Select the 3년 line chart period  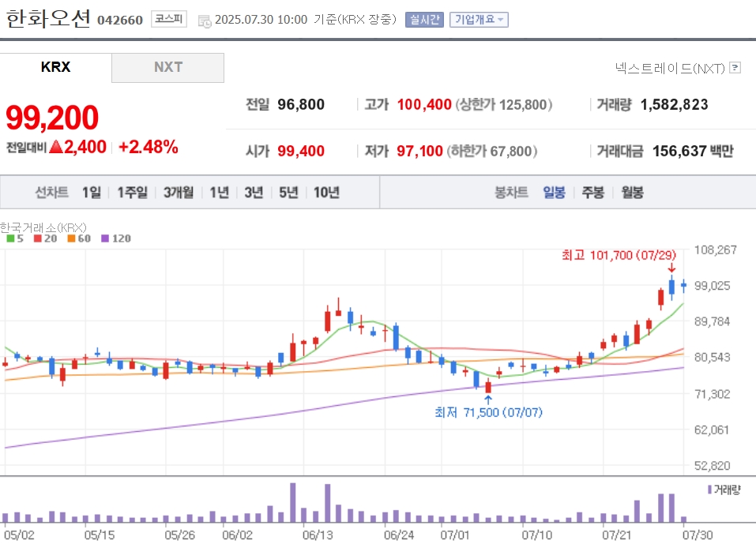point(254,193)
